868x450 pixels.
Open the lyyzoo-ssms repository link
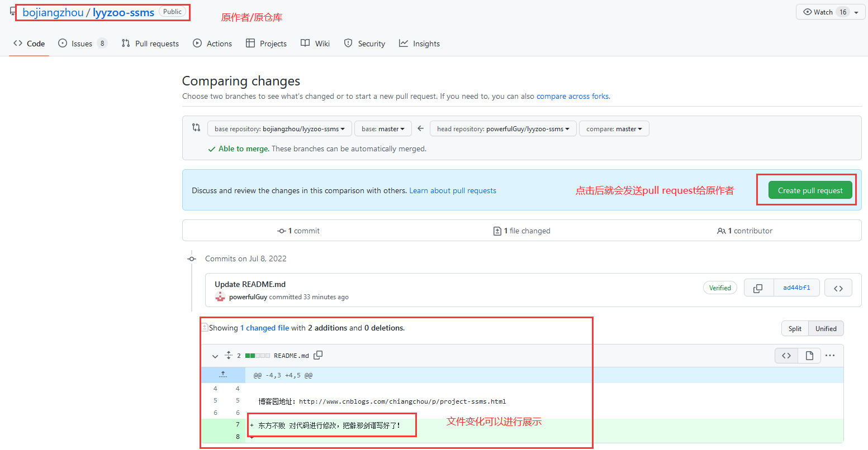pyautogui.click(x=124, y=12)
